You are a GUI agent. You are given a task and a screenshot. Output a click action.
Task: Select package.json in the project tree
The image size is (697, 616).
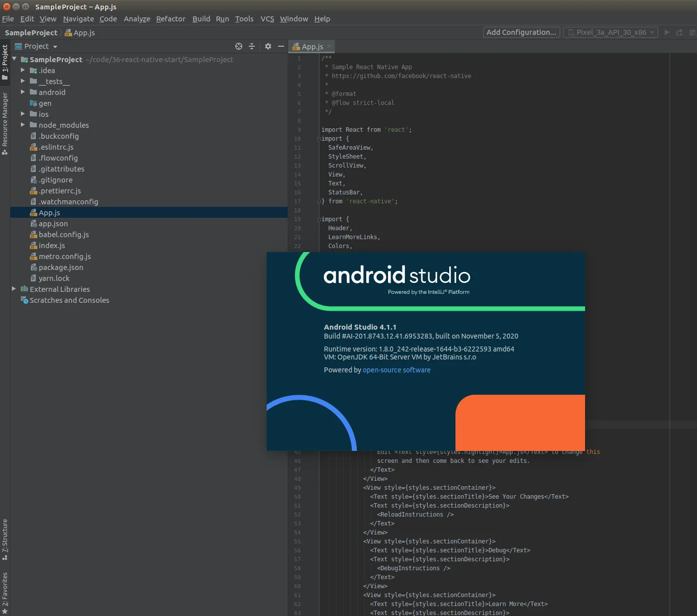coord(61,267)
